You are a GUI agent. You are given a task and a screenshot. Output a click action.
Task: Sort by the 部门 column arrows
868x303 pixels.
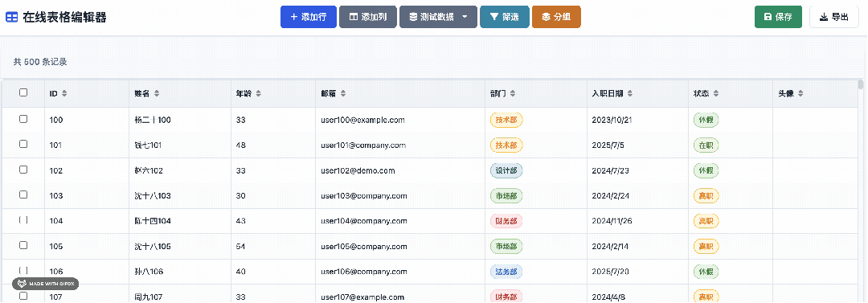point(513,93)
